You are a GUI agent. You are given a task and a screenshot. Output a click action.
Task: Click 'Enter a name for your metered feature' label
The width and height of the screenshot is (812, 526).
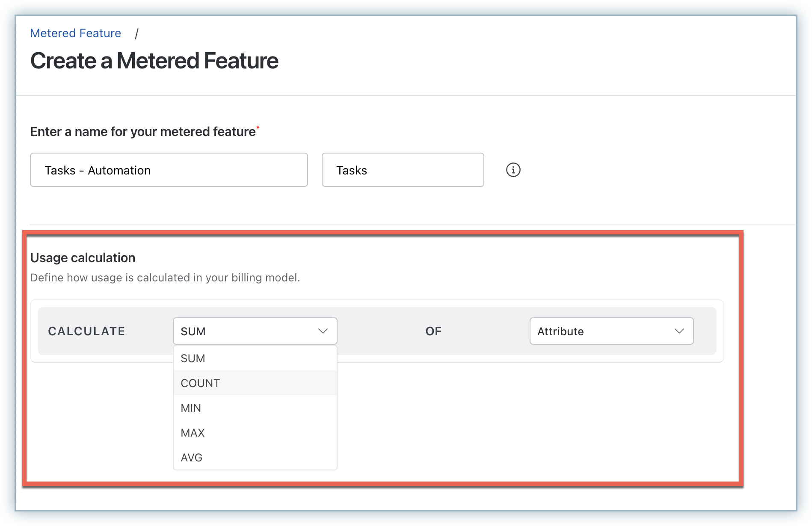(143, 132)
